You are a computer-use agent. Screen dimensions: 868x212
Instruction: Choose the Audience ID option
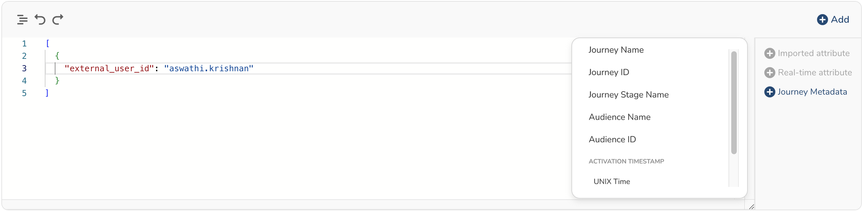pyautogui.click(x=612, y=139)
